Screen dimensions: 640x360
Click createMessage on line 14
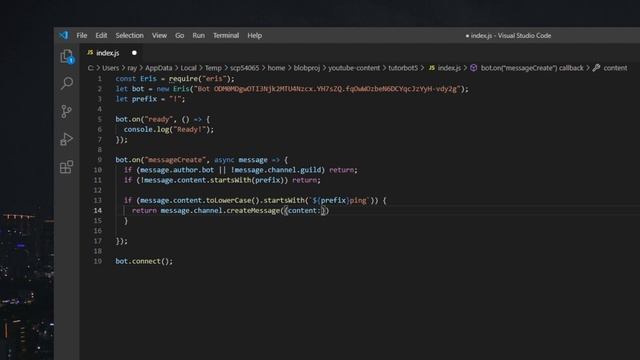[x=253, y=211]
